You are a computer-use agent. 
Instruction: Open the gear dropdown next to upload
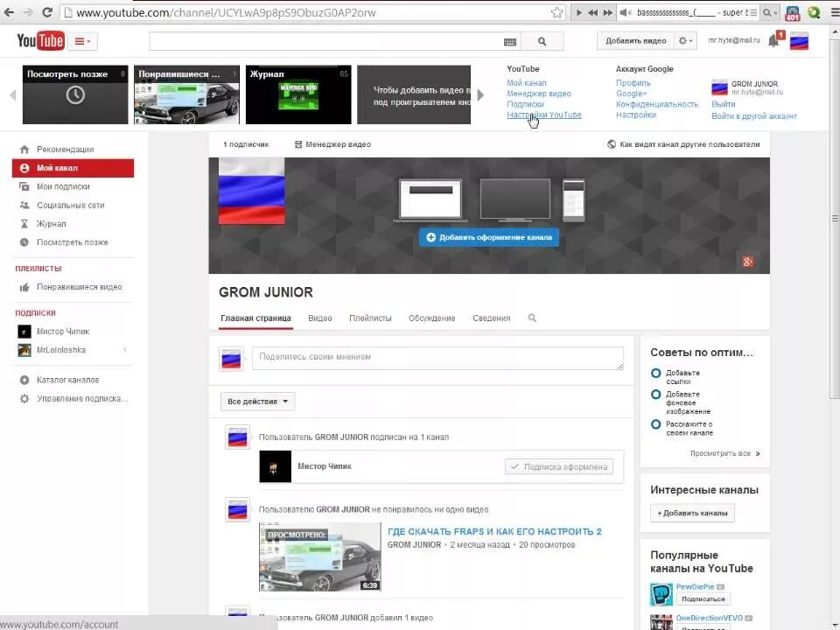686,41
